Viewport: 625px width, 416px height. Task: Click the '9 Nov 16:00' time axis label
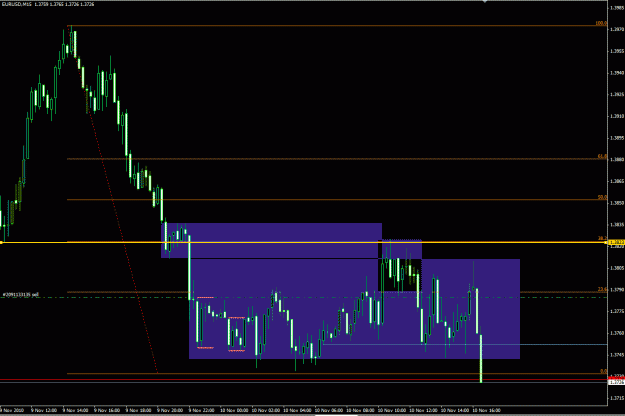click(107, 410)
